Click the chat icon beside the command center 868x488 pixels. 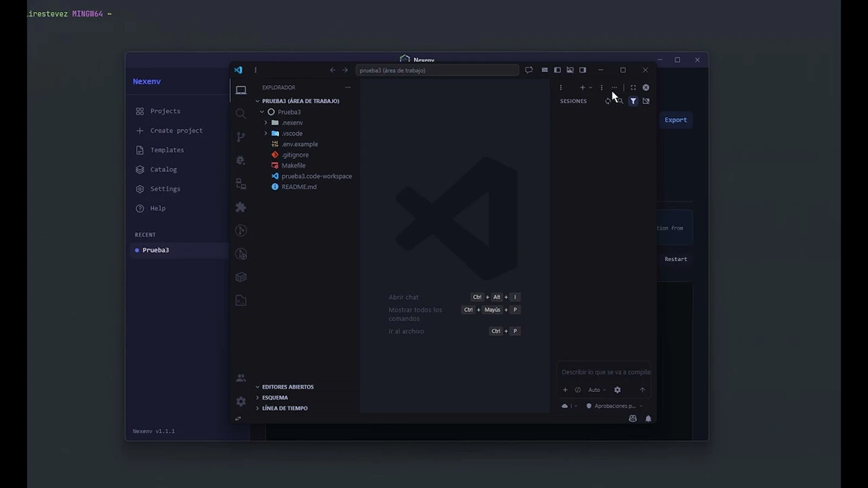click(x=529, y=70)
